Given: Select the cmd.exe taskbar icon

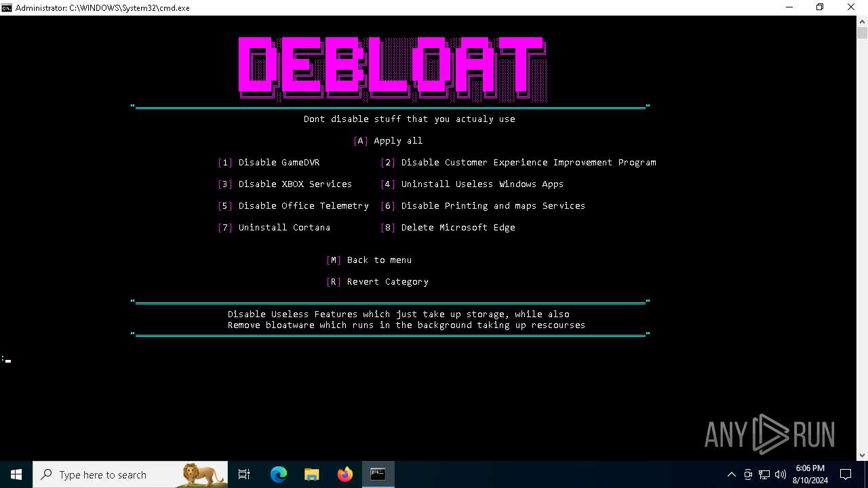Looking at the screenshot, I should [378, 474].
